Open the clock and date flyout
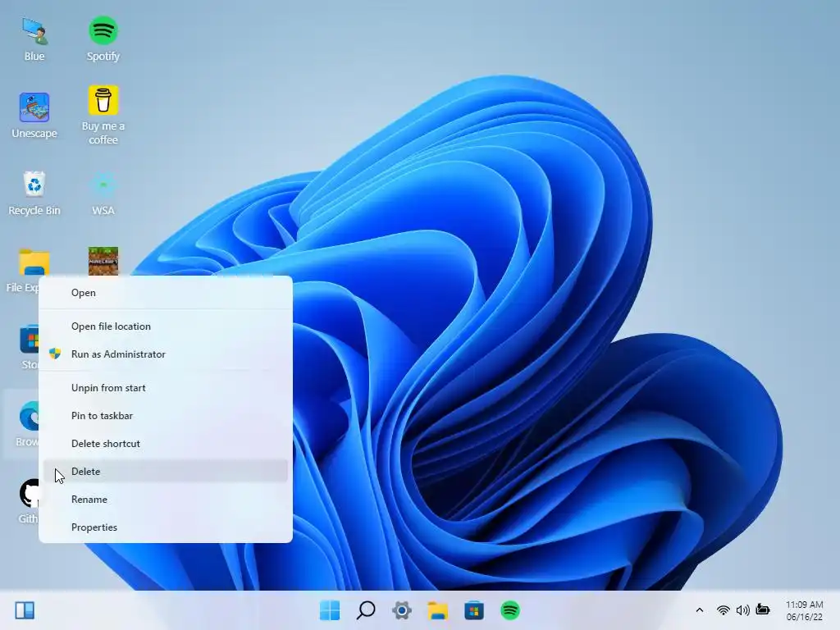This screenshot has width=840, height=630. 805,610
